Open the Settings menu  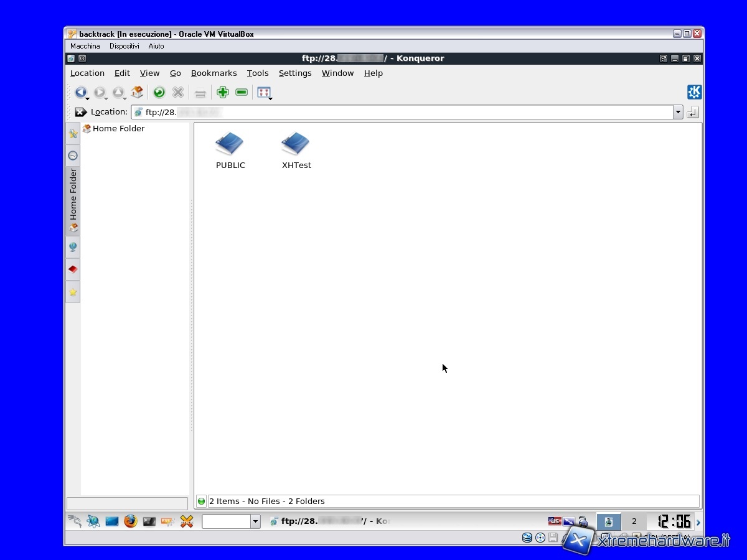click(x=295, y=73)
